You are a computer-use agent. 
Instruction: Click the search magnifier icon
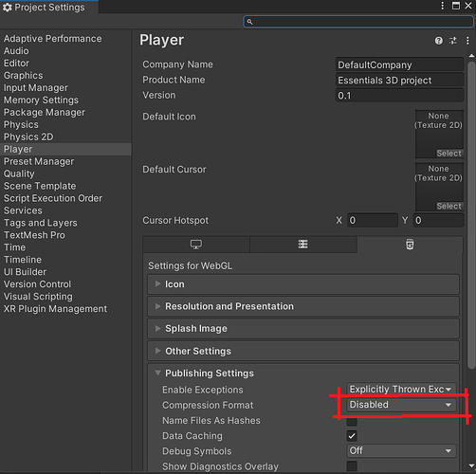coord(249,22)
